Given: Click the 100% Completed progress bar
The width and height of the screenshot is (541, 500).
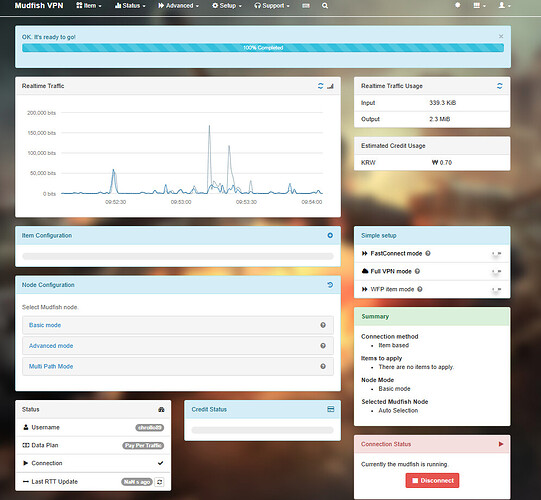Looking at the screenshot, I should tap(263, 48).
